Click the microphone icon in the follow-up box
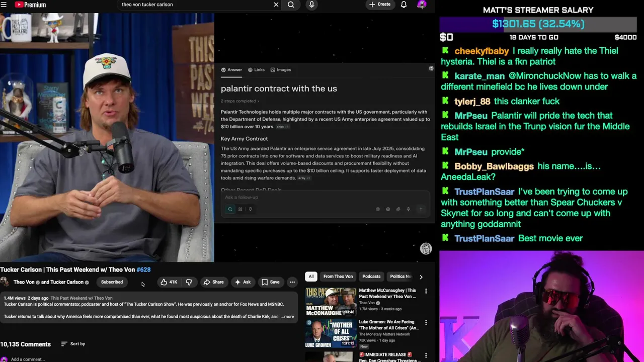This screenshot has width=644, height=362. tap(408, 209)
